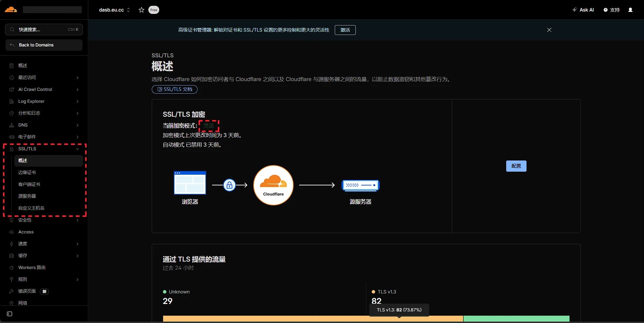Expand the 速度 section chevron

coord(77,244)
